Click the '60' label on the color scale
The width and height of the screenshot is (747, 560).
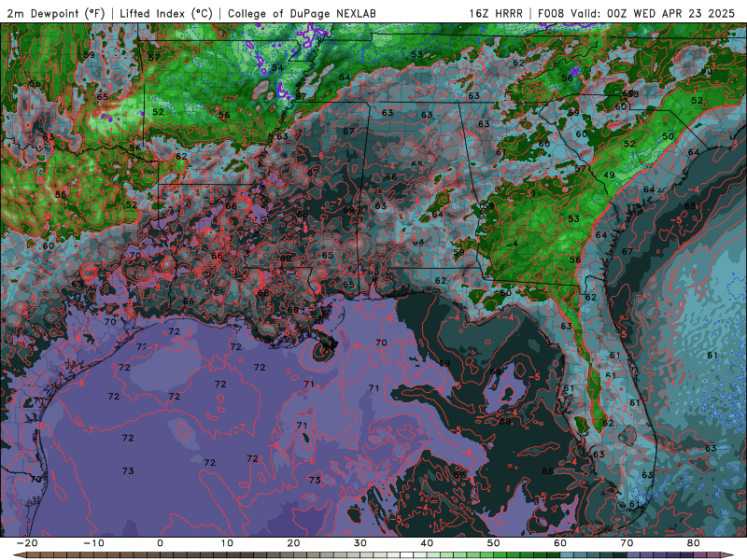click(x=560, y=543)
